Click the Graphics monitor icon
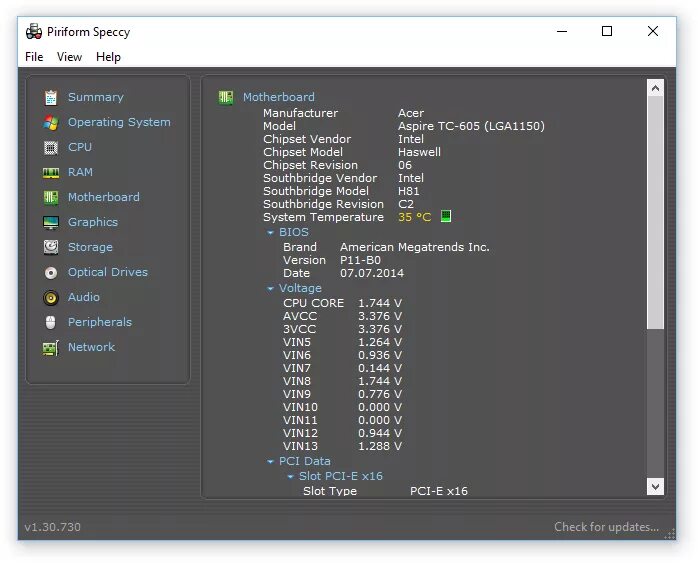 coord(51,223)
